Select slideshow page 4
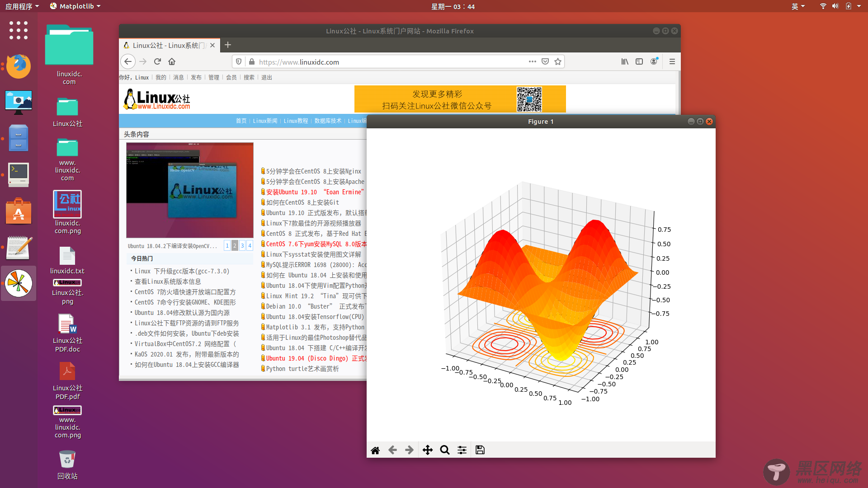The height and width of the screenshot is (488, 868). tap(250, 245)
